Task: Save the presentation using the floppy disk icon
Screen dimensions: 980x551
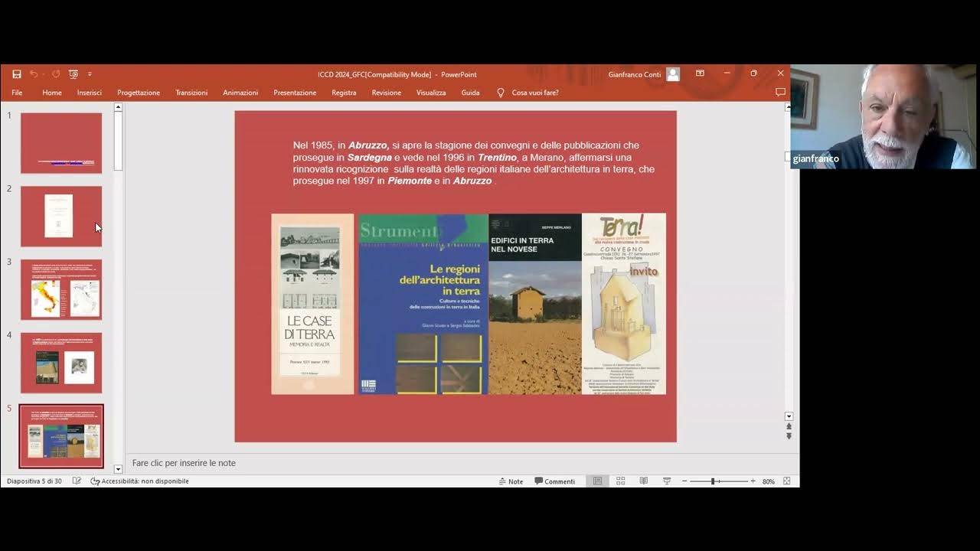Action: click(16, 74)
